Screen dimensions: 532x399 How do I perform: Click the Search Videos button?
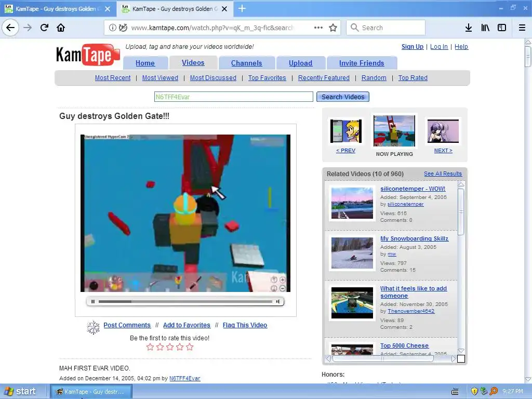click(343, 97)
